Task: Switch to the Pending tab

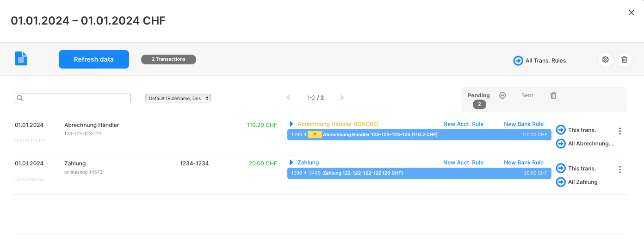Action: point(479,95)
